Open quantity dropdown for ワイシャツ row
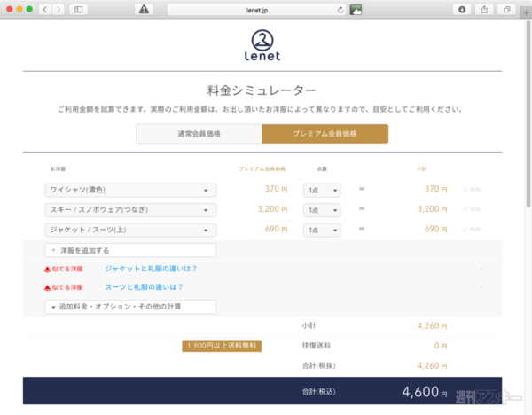 [322, 191]
